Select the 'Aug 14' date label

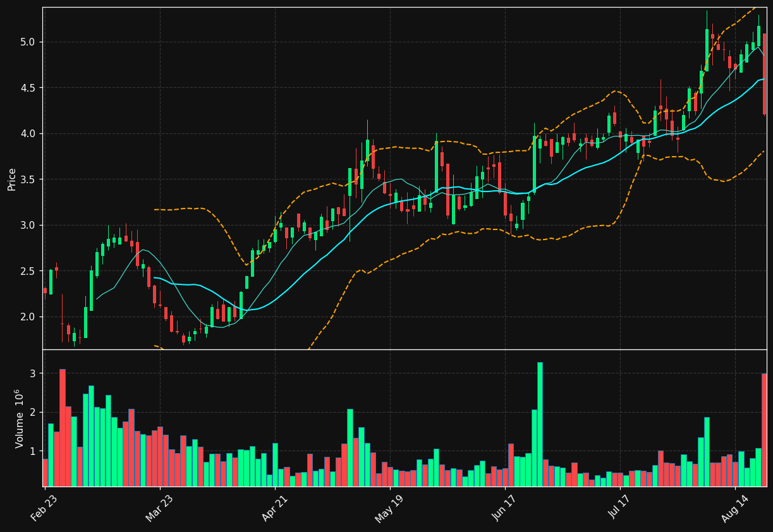click(x=736, y=508)
